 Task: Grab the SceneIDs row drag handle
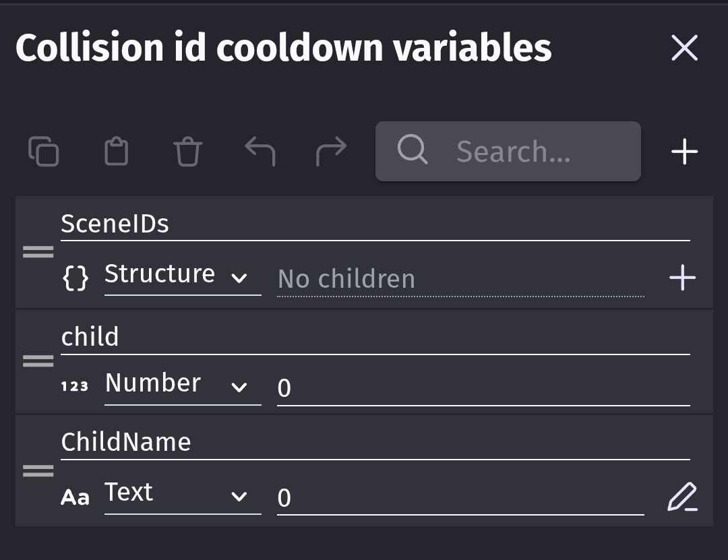coord(38,252)
